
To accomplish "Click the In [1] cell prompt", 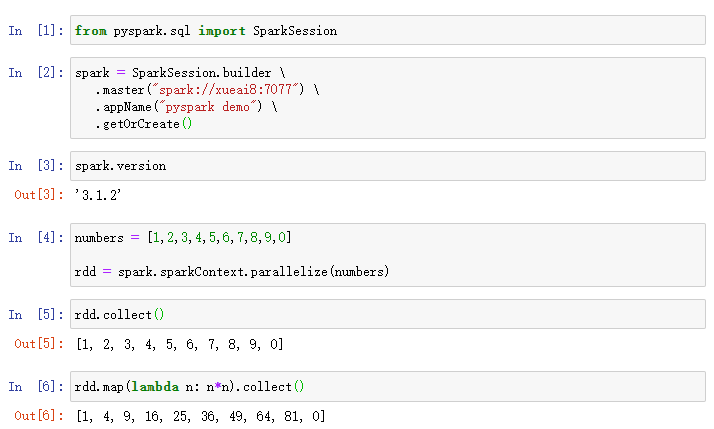I will click(x=35, y=31).
